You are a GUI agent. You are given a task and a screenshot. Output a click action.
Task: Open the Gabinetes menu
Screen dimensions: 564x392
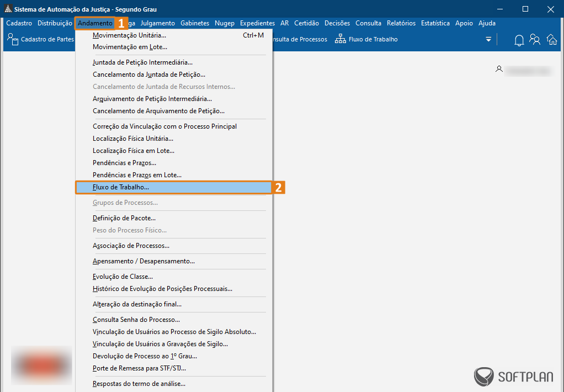pyautogui.click(x=195, y=23)
